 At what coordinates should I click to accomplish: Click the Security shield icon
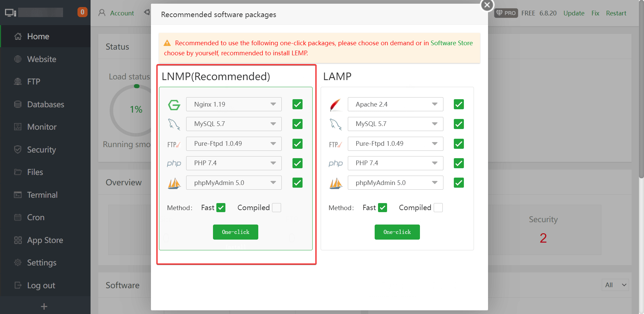[x=18, y=149]
